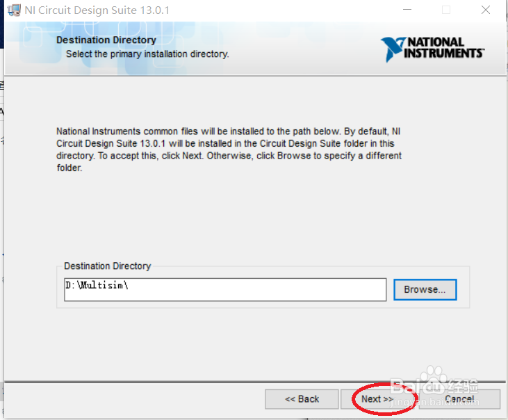The image size is (508, 420).
Task: Click the Next >> button
Action: tap(379, 399)
